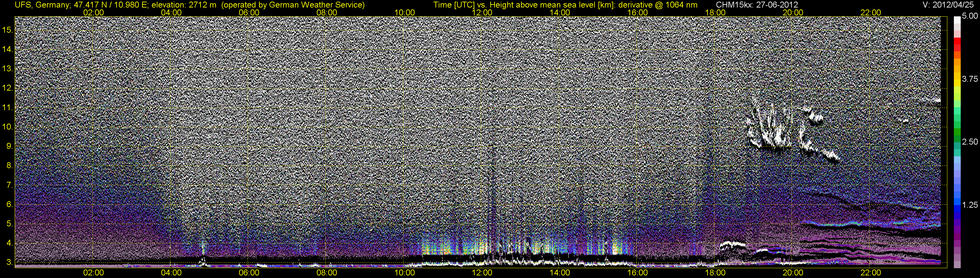The width and height of the screenshot is (980, 278).
Task: Click the top time axis label '06:00'
Action: coord(249,12)
